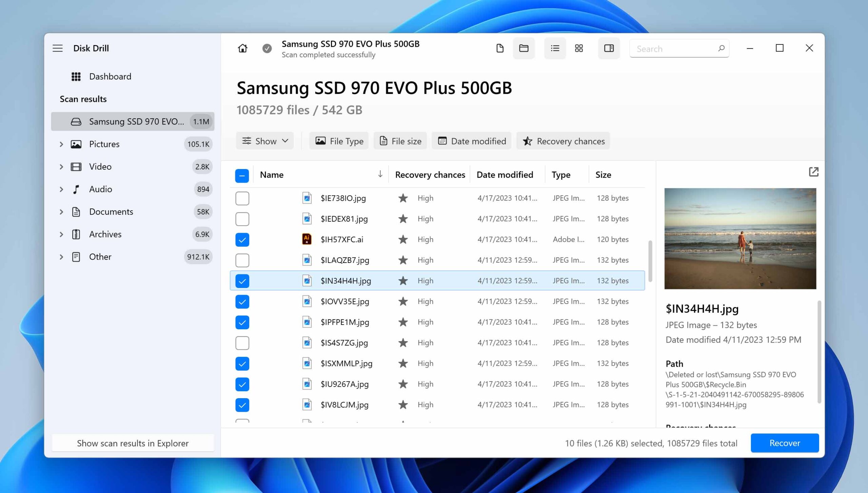Check the box for $IEDEX81.jpg
868x493 pixels.
tap(242, 219)
